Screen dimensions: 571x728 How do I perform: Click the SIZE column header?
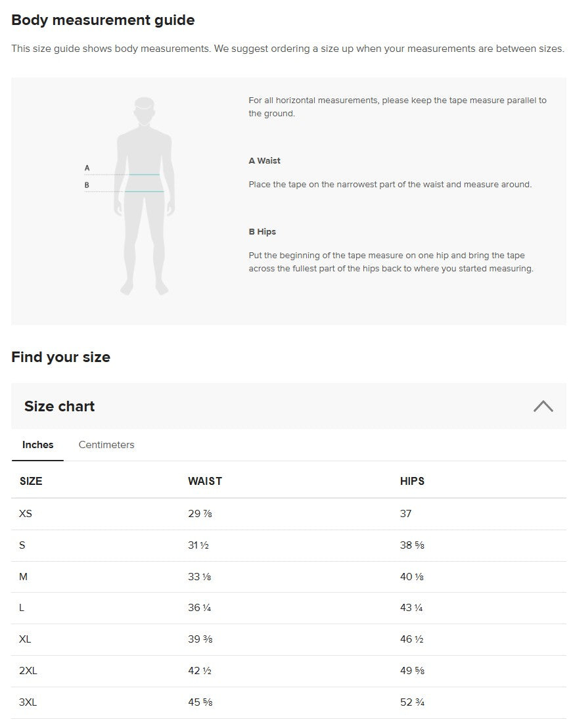(x=31, y=481)
